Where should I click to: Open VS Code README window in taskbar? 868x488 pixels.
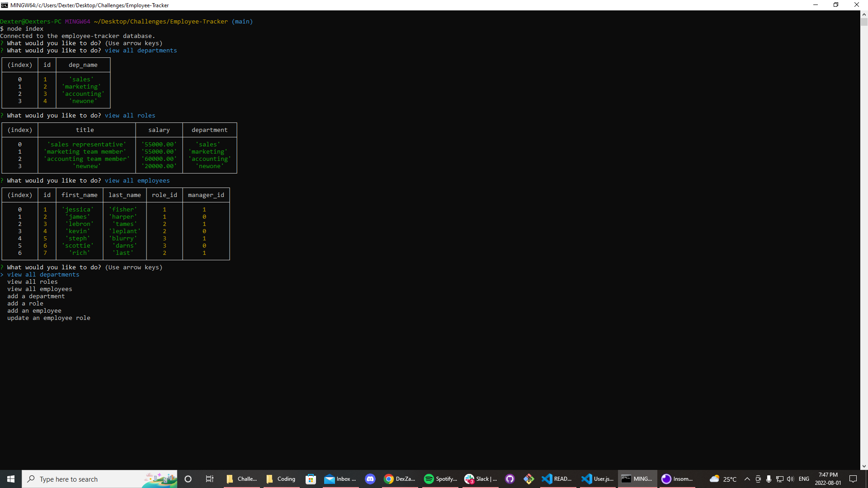[557, 479]
